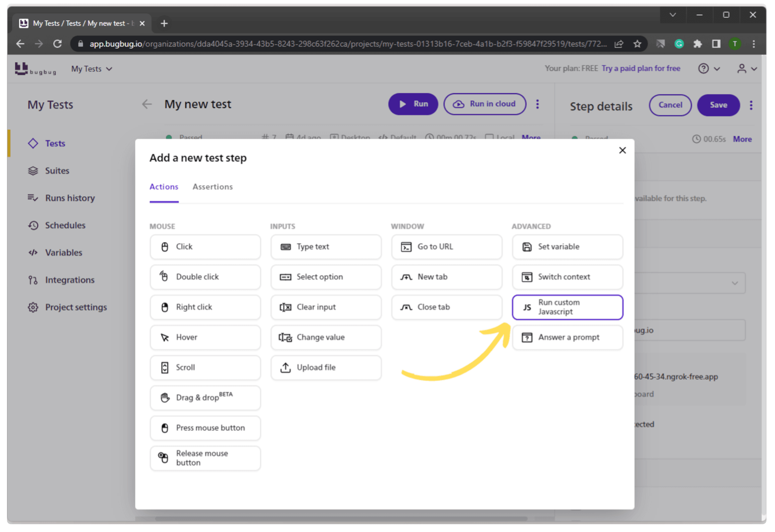Close the Add a new test step dialog
775x532 pixels.
pos(622,151)
